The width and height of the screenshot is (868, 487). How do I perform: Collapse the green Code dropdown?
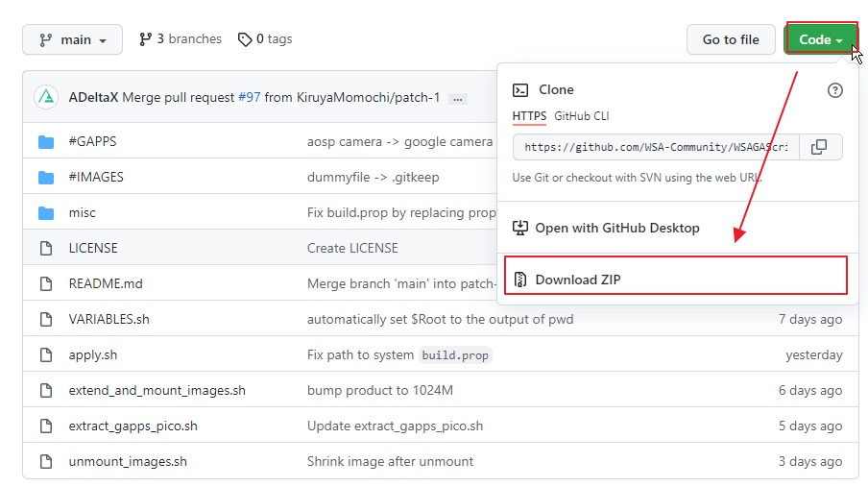821,39
